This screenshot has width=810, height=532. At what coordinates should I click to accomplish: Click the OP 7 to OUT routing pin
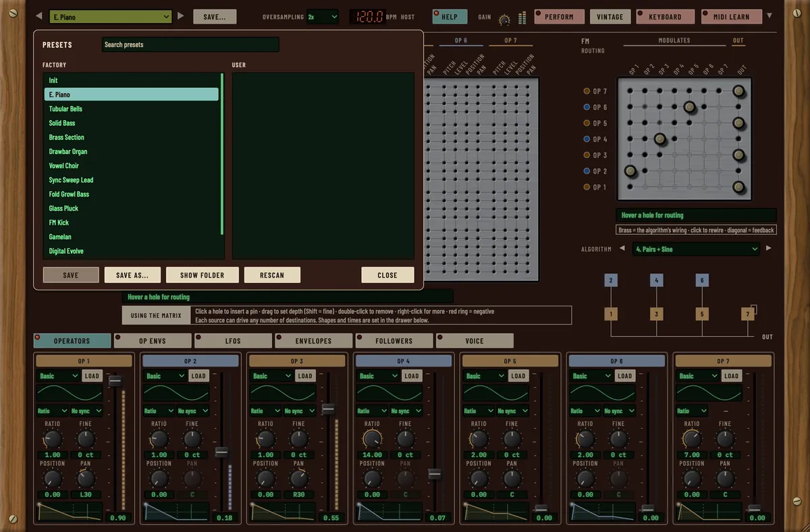738,91
